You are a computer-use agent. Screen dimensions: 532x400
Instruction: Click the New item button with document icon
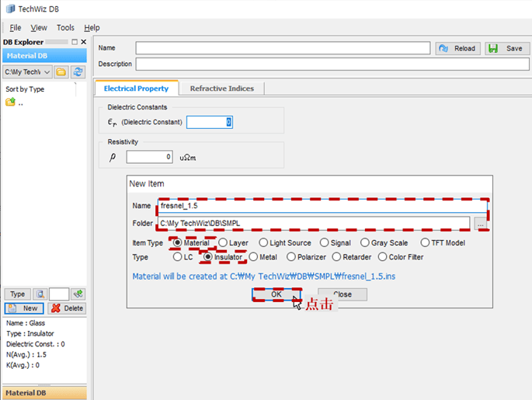pos(24,308)
